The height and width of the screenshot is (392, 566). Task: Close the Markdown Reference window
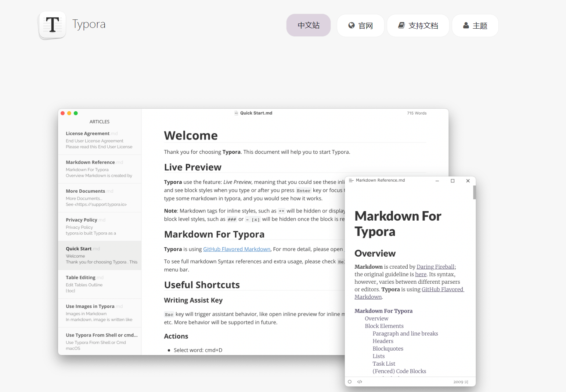[x=468, y=181]
